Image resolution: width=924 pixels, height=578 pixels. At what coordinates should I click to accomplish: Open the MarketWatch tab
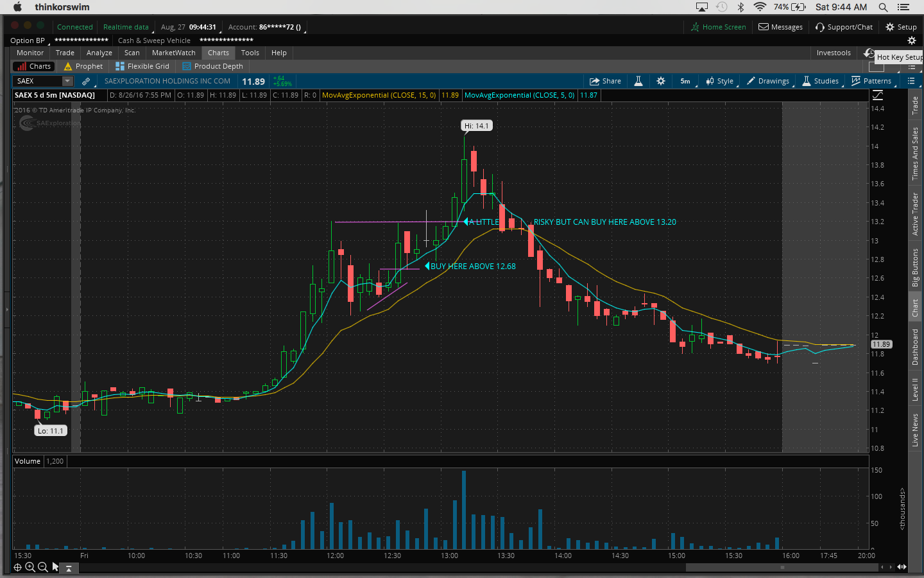click(174, 53)
